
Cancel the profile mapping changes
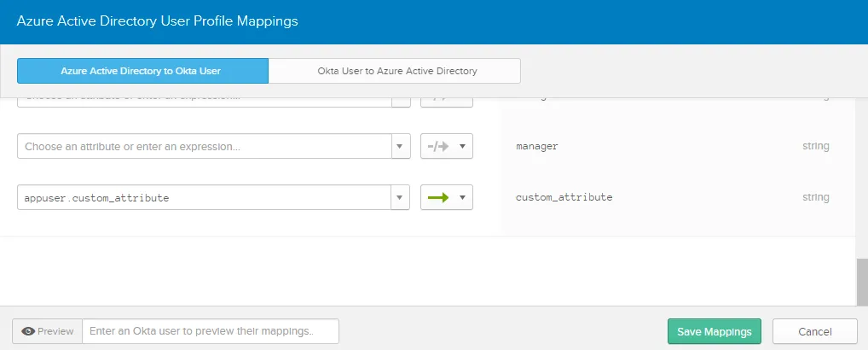[x=814, y=331]
